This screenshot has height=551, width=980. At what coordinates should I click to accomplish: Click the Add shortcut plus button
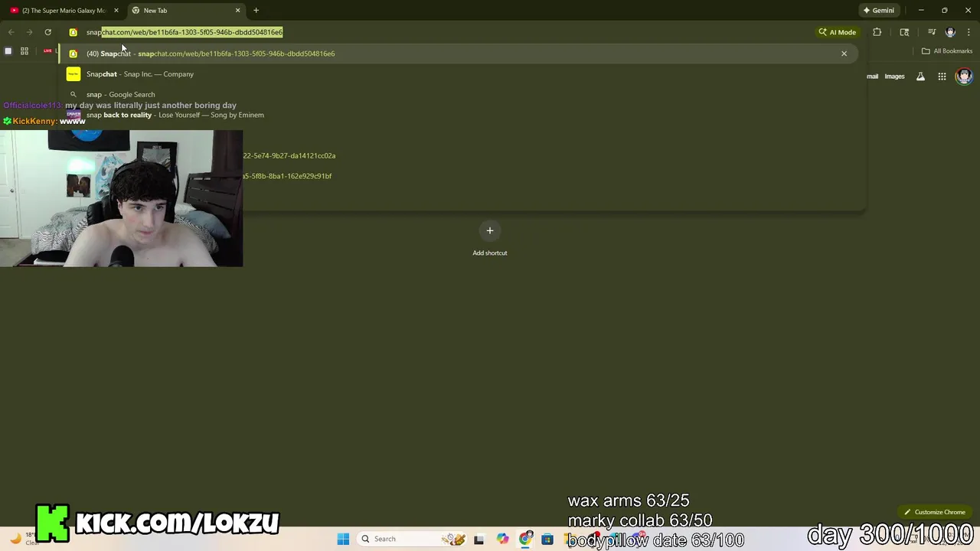point(490,230)
